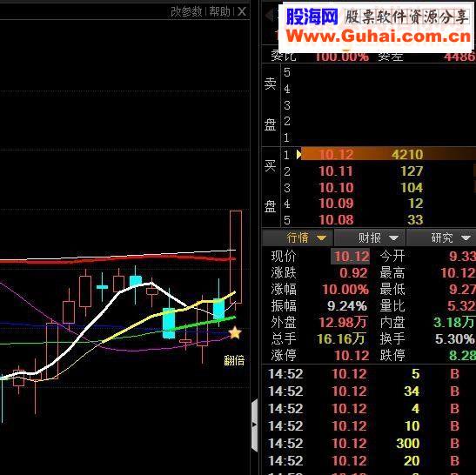Click the 涨幅 value 10.00%

click(x=345, y=289)
